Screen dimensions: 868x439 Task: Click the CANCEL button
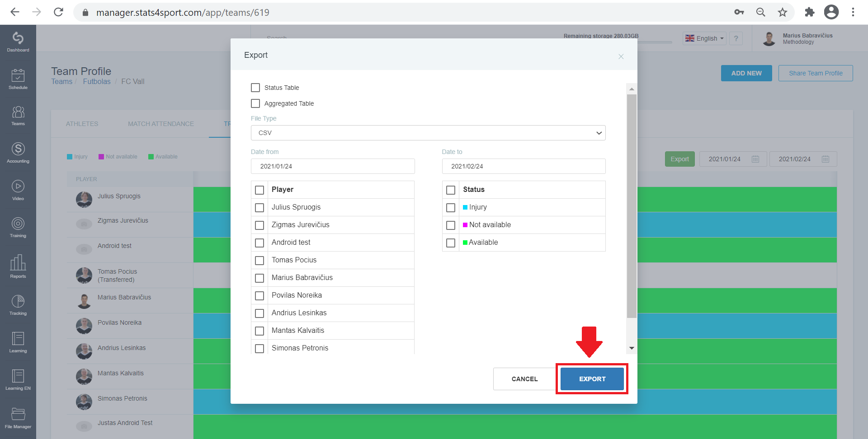[525, 379]
